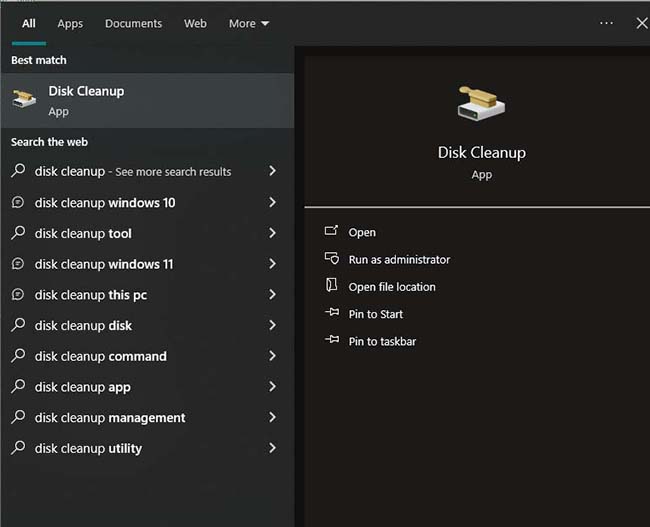Screen dimensions: 650x527
Task: Open the Disk Cleanup best match result
Action: pyautogui.click(x=148, y=101)
